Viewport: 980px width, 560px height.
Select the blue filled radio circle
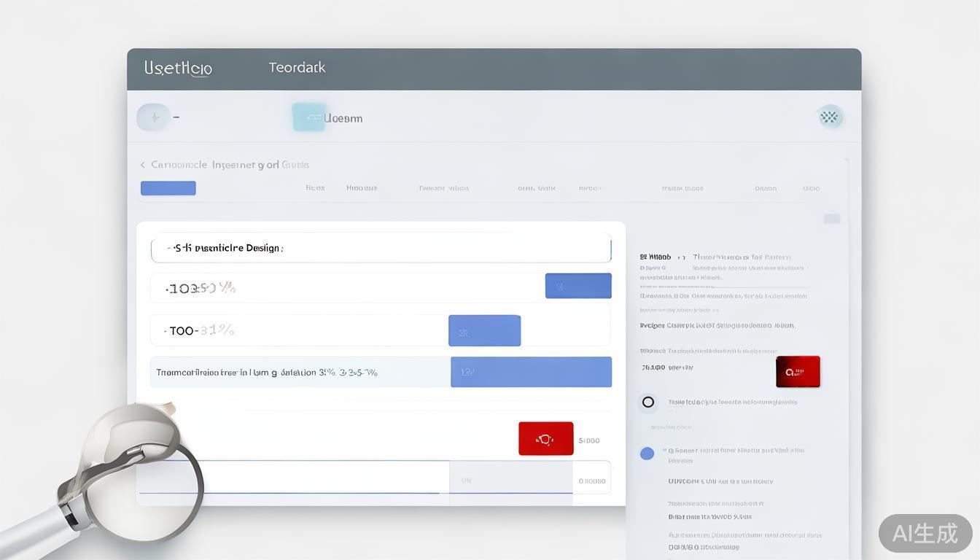[647, 454]
